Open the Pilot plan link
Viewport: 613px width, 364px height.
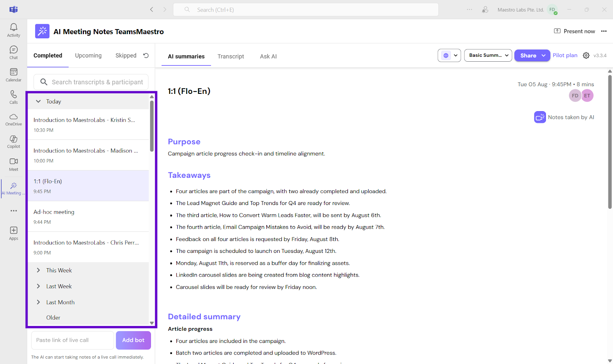click(x=565, y=56)
